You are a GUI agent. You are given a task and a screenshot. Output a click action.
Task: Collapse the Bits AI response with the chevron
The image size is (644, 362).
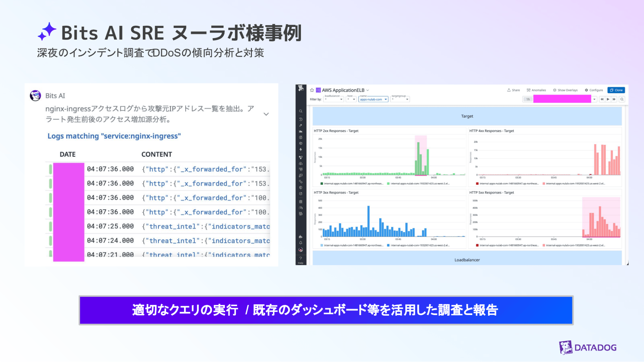(x=266, y=114)
